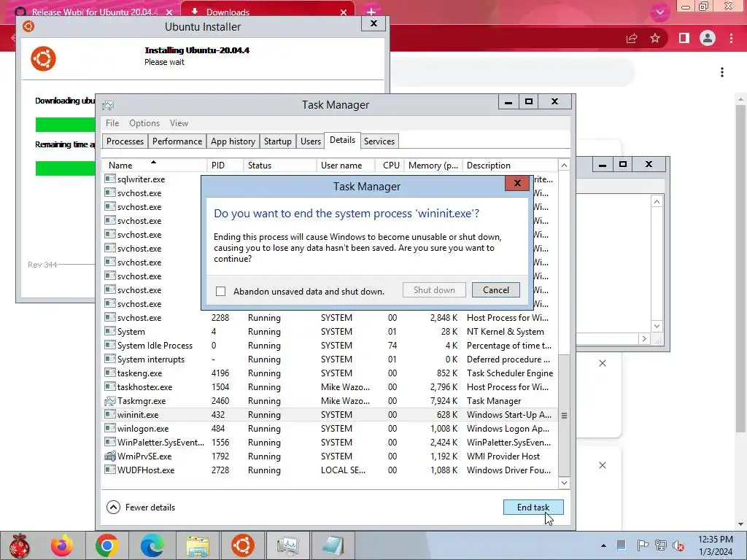The height and width of the screenshot is (560, 747).
Task: Click the Task Manager scrollbar up arrow
Action: tap(564, 166)
